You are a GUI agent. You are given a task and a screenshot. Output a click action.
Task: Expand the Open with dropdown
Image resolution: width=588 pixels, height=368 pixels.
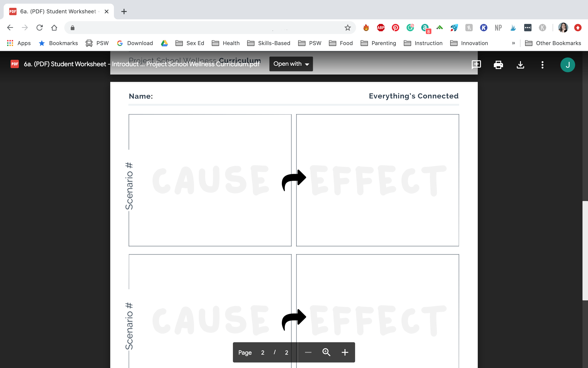point(291,64)
